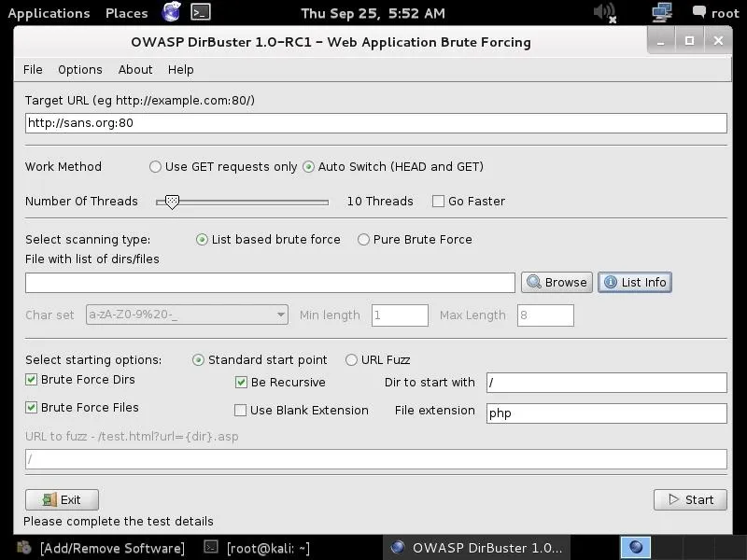Click the dirs/files list path field

tap(270, 283)
